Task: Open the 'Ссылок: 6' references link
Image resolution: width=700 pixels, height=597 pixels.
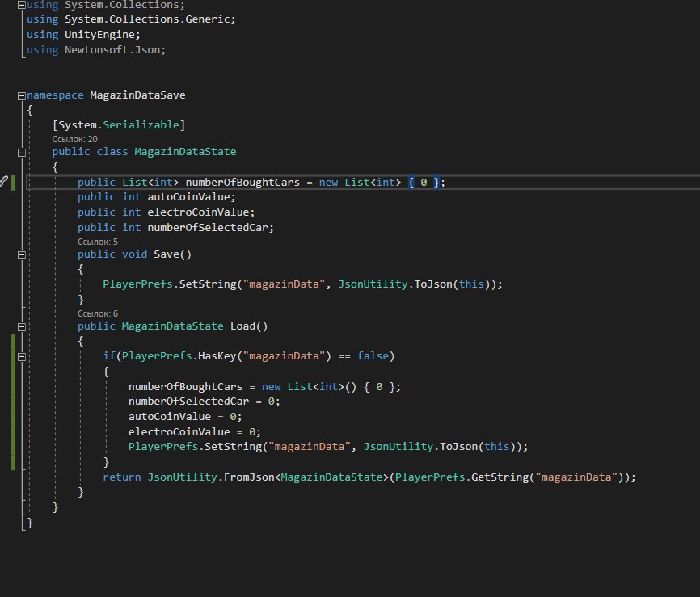Action: click(98, 313)
